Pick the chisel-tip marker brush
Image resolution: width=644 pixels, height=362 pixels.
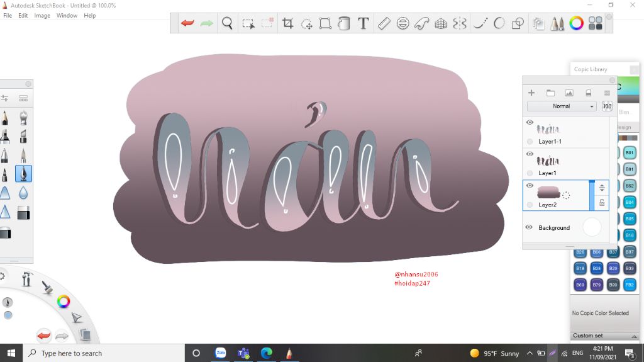[x=23, y=136]
